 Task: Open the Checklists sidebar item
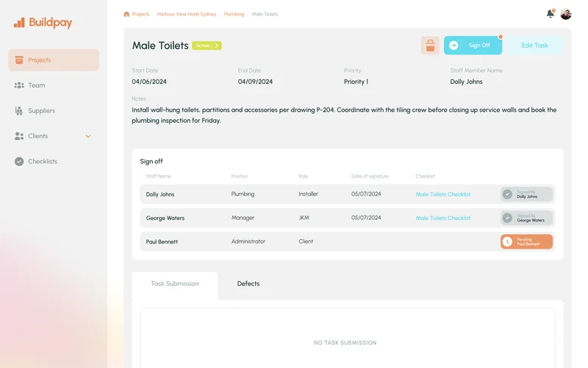click(x=54, y=161)
